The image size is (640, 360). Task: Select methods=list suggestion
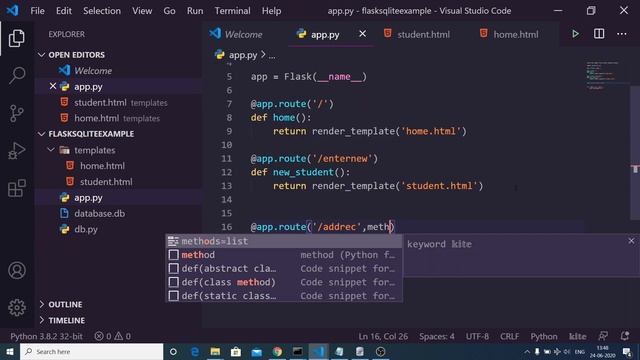coord(284,241)
